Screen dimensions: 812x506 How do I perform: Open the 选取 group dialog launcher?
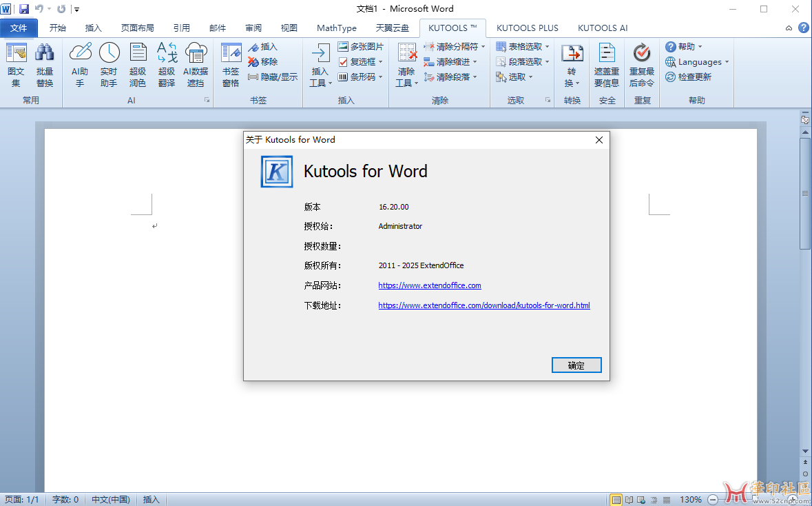click(548, 100)
